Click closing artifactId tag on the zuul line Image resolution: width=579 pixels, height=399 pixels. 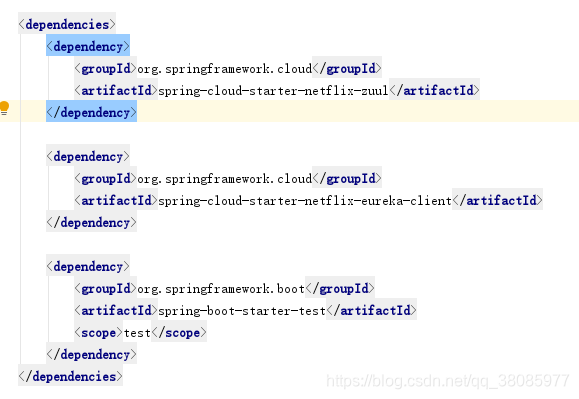[x=435, y=90]
